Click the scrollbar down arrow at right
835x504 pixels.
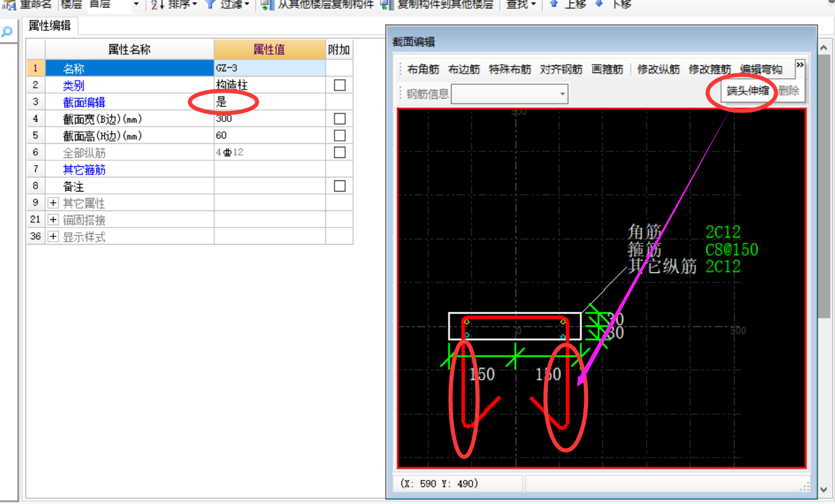tap(824, 489)
